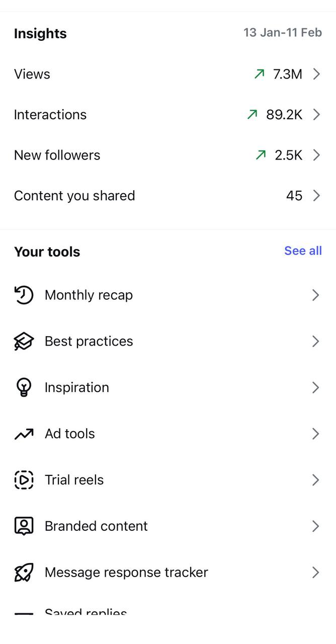Tap the Ad tools trending arrow icon
The height and width of the screenshot is (644, 336).
pos(24,434)
